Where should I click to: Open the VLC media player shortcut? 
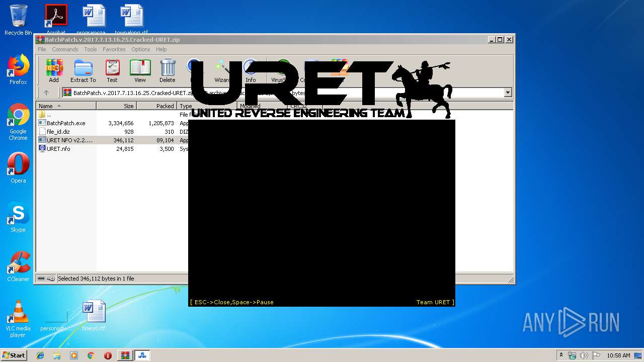[18, 319]
